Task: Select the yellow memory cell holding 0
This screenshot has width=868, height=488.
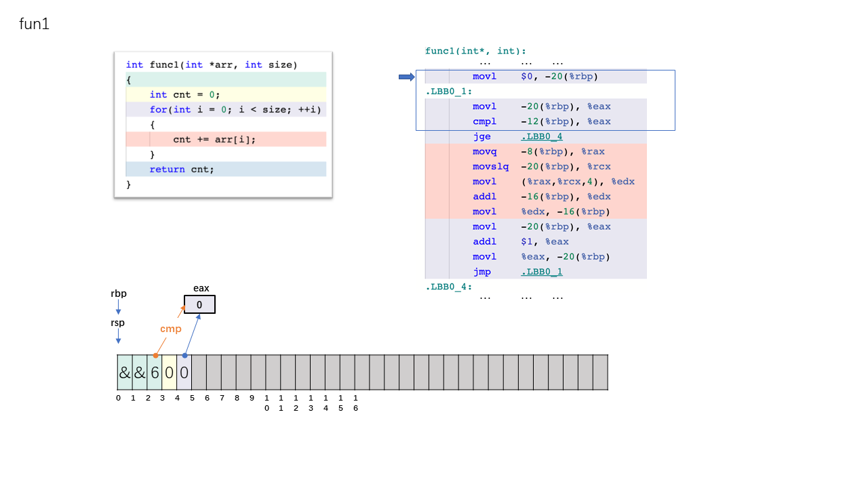Action: pyautogui.click(x=170, y=372)
